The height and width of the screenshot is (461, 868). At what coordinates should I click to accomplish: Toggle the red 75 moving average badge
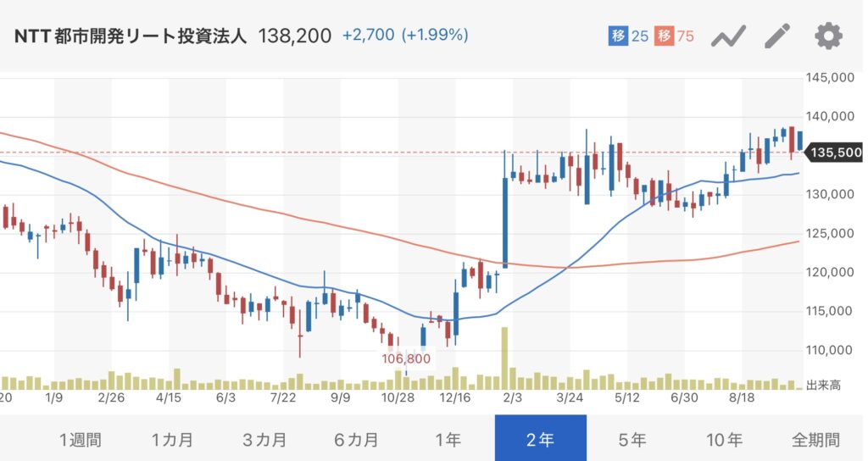tap(675, 36)
